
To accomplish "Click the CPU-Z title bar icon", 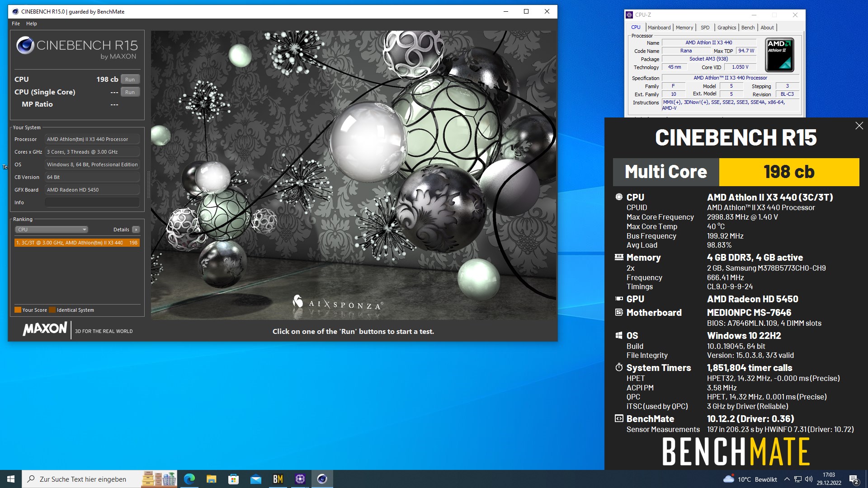I will [x=629, y=15].
